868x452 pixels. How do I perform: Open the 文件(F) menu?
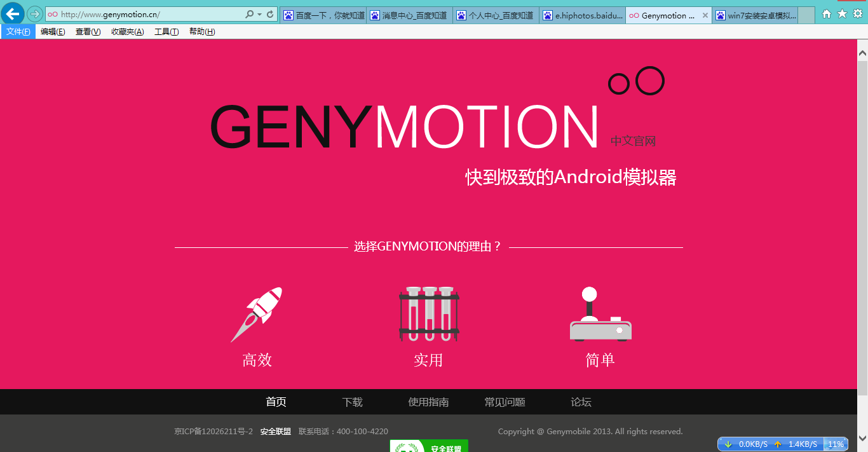[18, 32]
